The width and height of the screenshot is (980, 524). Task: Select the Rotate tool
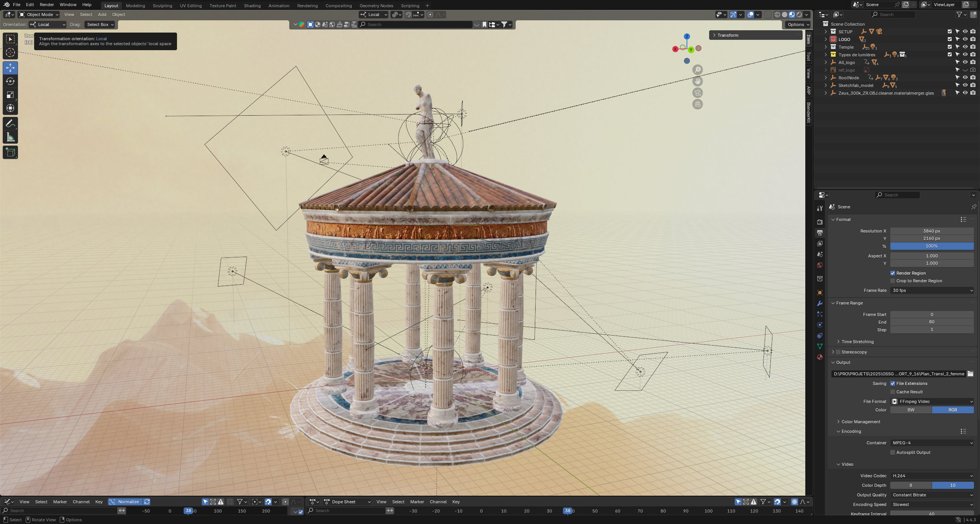tap(10, 81)
